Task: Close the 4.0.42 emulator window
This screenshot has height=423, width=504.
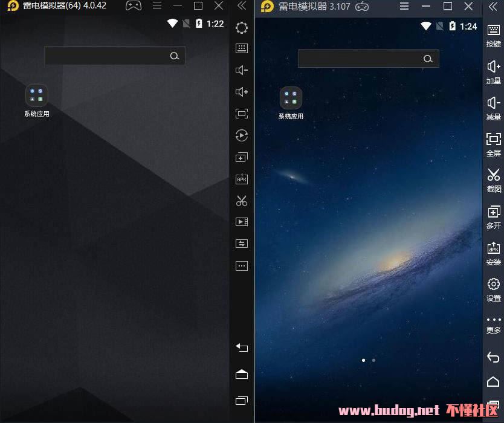Action: tap(219, 5)
